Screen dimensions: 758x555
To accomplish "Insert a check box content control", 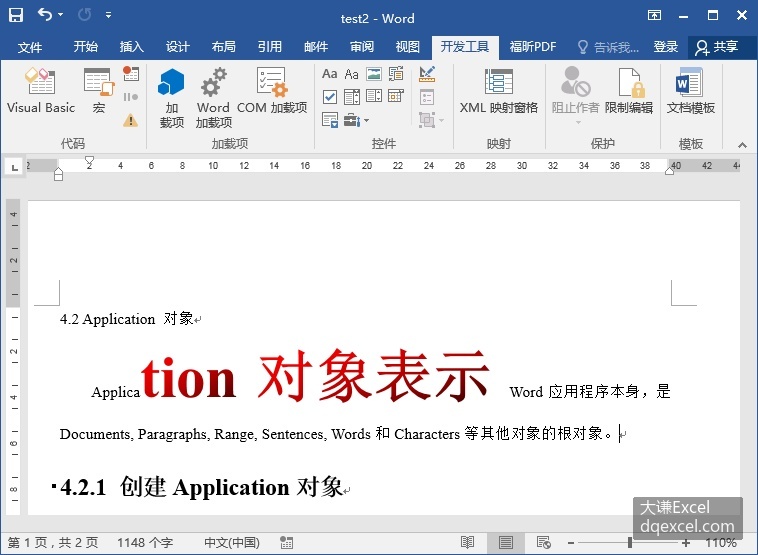I will pyautogui.click(x=330, y=97).
